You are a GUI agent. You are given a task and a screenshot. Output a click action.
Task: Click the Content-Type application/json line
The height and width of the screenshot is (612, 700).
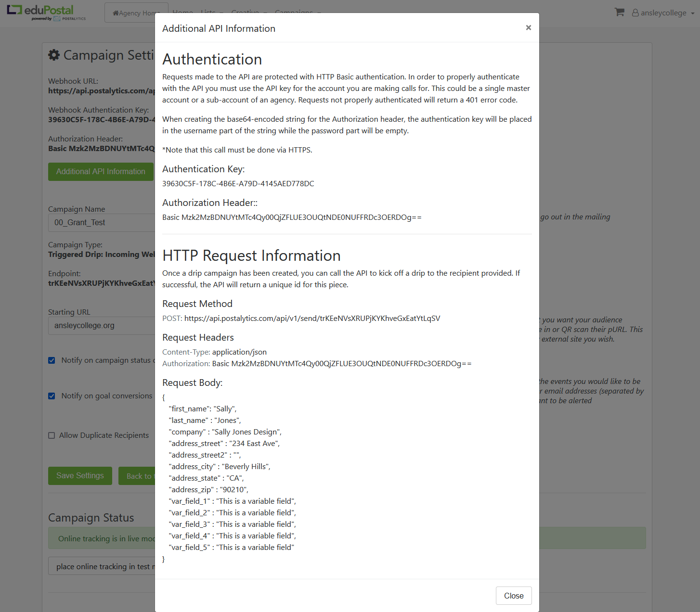(214, 352)
